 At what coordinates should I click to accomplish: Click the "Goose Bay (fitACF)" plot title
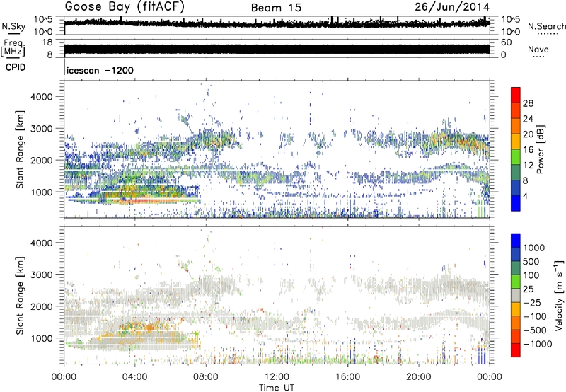click(125, 6)
